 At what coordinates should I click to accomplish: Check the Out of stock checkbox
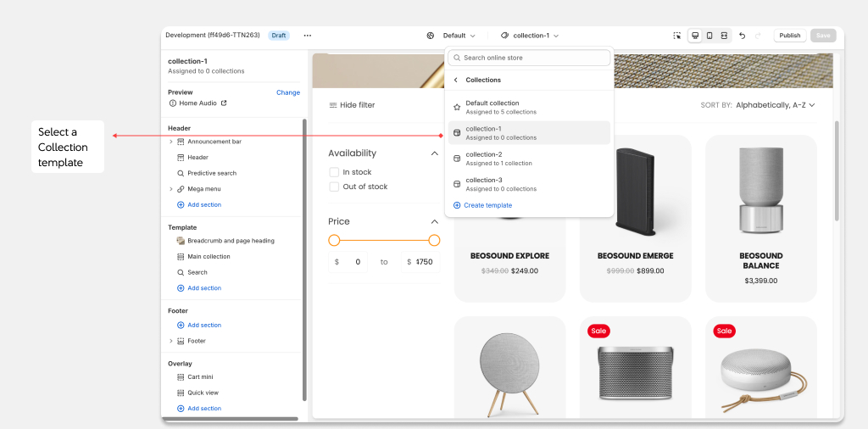tap(334, 187)
